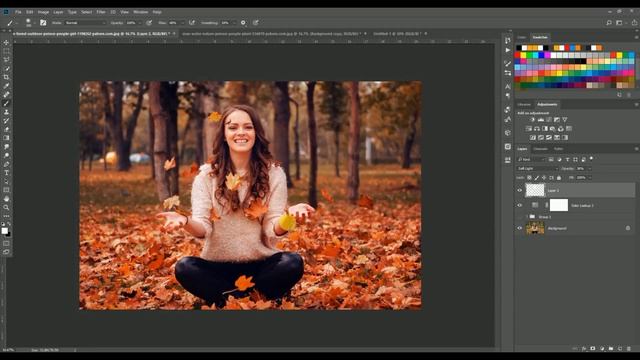
Task: Open the Window menu
Action: [141, 12]
